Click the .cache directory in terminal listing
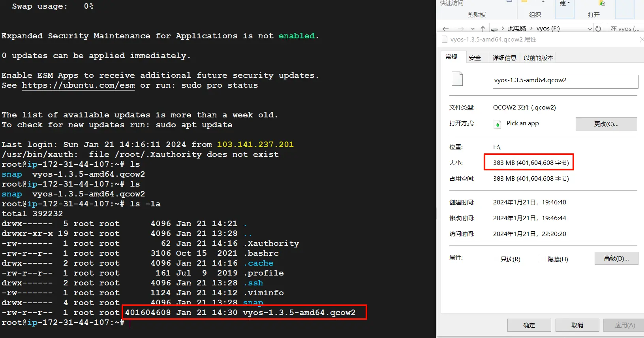644x338 pixels. pyautogui.click(x=258, y=263)
